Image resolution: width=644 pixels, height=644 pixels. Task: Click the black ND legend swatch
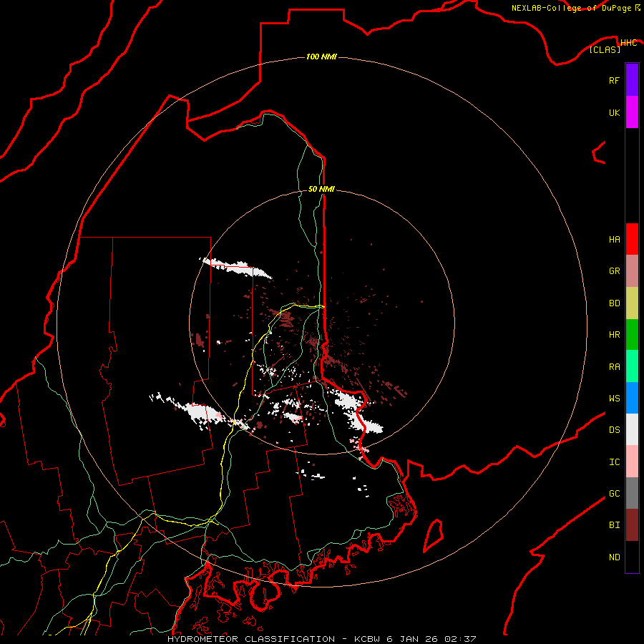632,557
